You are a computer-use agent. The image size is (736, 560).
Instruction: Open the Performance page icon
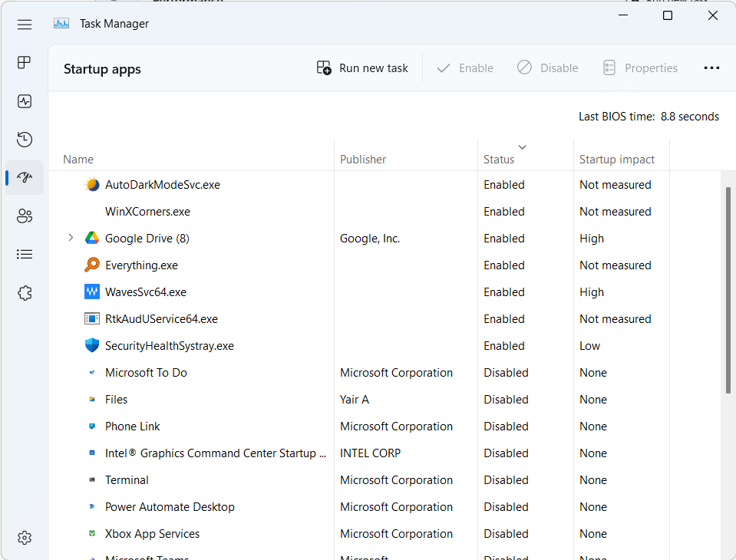[x=25, y=101]
